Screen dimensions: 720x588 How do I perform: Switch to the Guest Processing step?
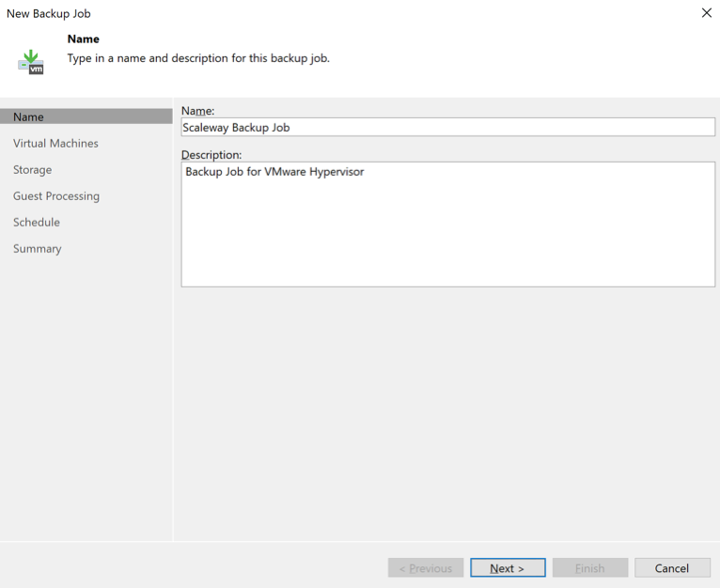tap(56, 196)
